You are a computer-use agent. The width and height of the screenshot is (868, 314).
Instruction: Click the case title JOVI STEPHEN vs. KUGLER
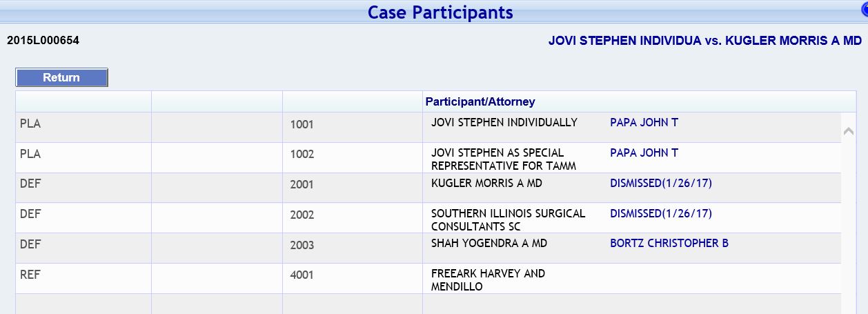pos(705,41)
